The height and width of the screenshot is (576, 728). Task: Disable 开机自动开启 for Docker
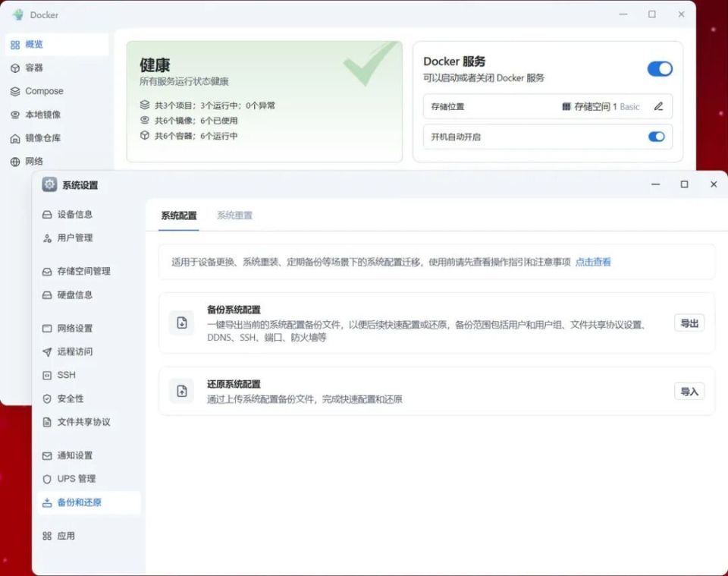[x=657, y=137]
